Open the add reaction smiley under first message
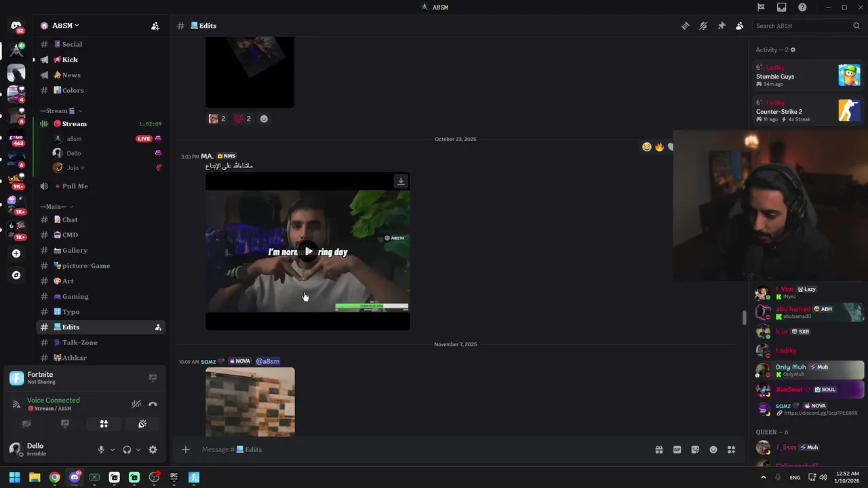 [264, 119]
